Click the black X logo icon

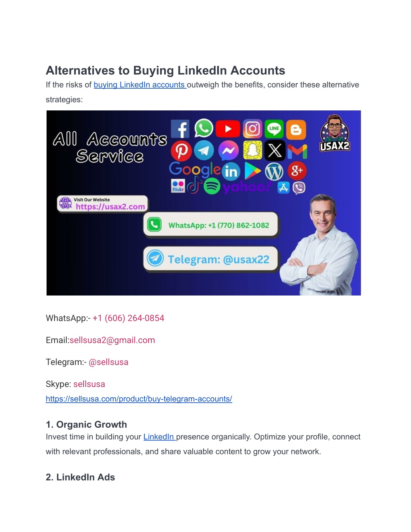pos(275,151)
